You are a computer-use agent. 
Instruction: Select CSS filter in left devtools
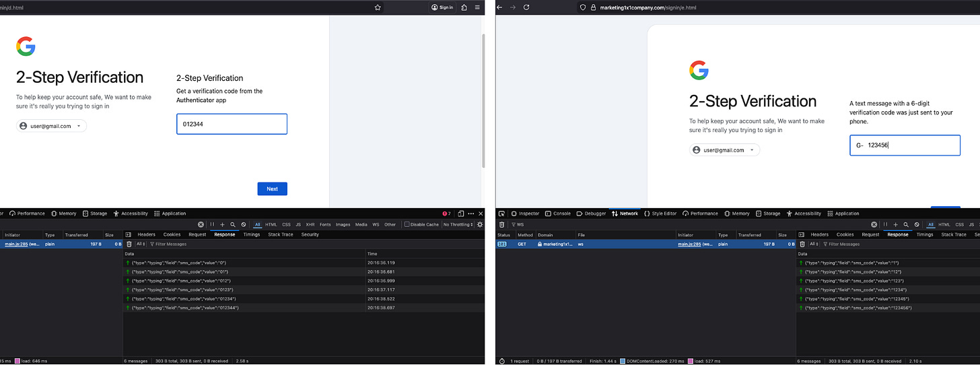[287, 224]
